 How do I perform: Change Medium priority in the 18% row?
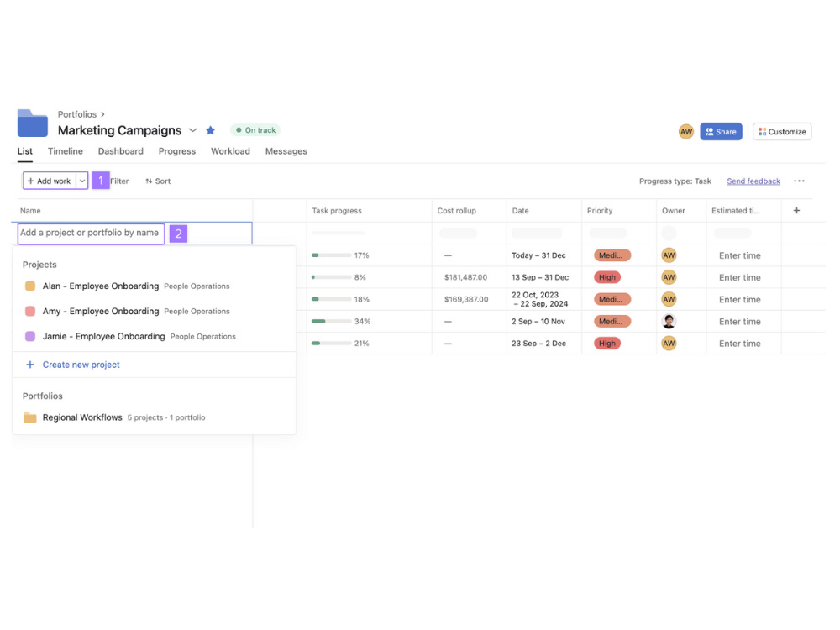click(612, 300)
